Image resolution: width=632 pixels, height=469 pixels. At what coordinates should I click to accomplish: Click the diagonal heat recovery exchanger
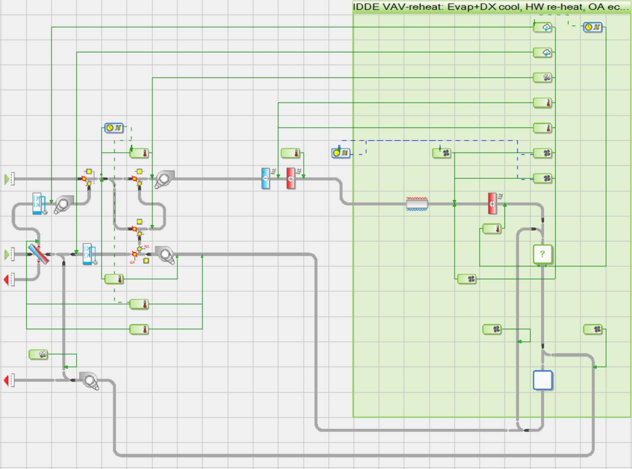tap(38, 254)
